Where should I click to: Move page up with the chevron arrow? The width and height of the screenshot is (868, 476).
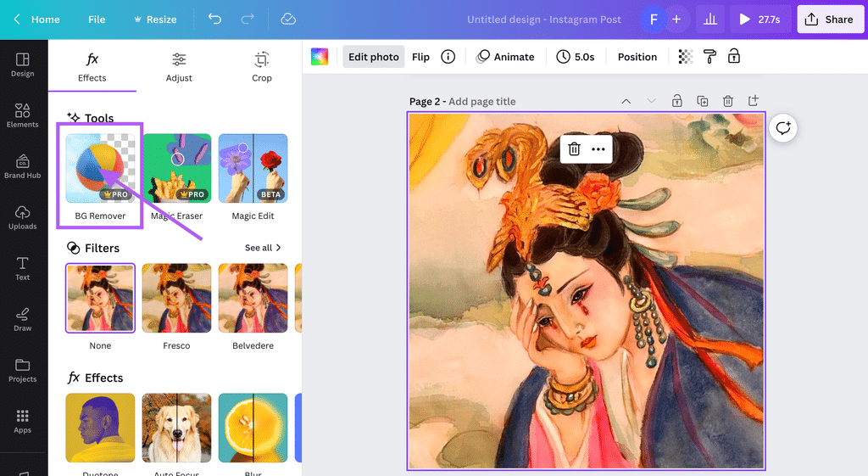point(626,101)
